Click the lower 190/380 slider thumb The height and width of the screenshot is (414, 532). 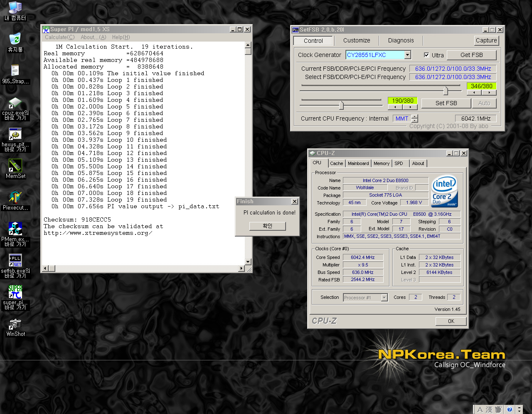click(x=341, y=105)
